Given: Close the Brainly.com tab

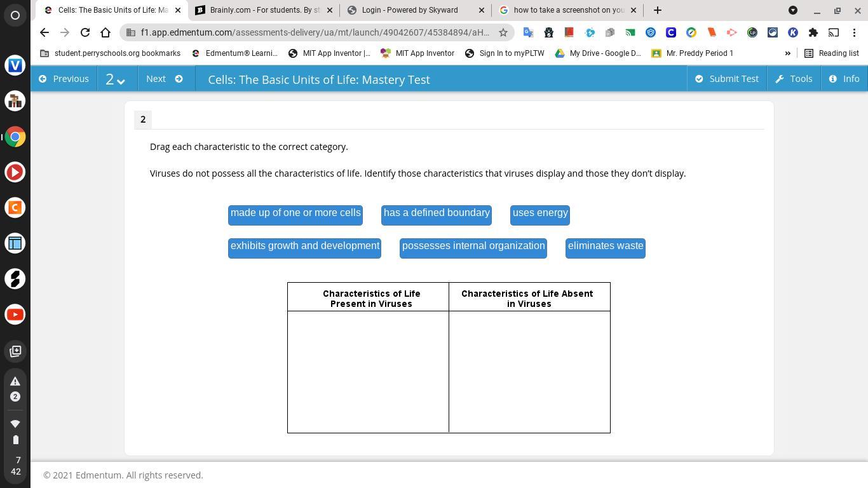Looking at the screenshot, I should click(329, 10).
